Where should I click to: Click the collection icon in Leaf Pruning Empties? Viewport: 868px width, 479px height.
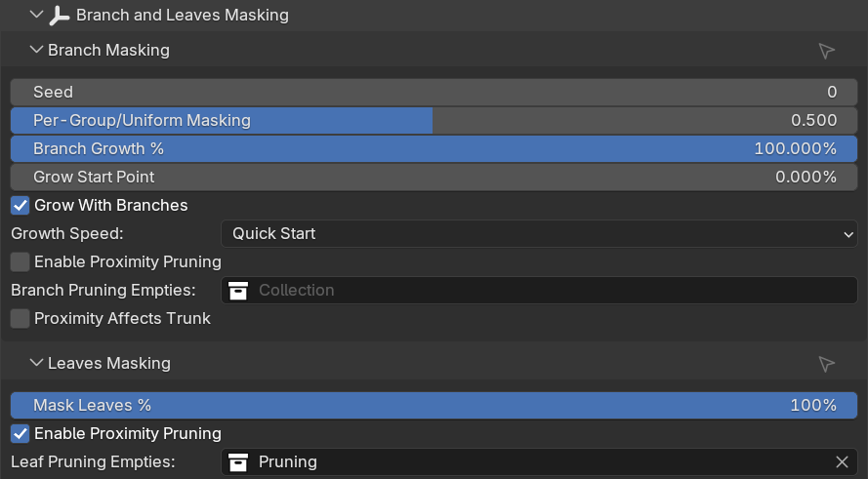pos(238,462)
